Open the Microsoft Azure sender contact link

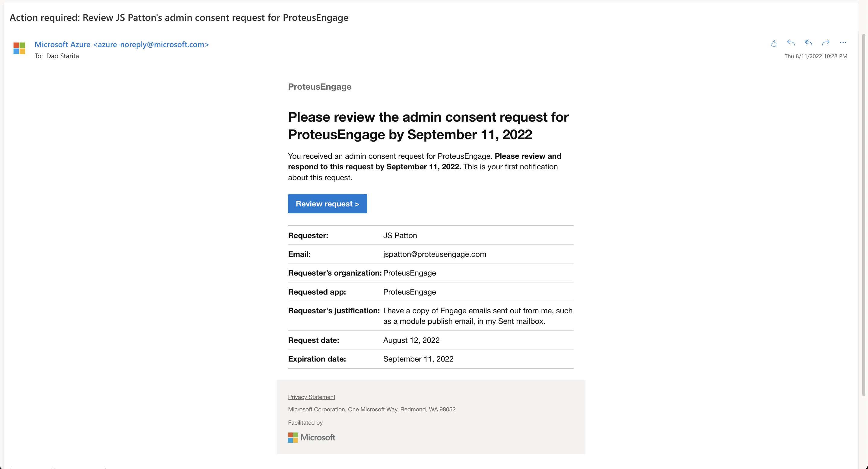[x=122, y=44]
